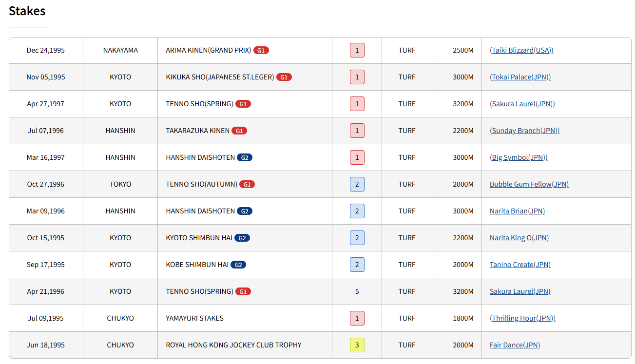
Task: Select the G1 badge next to Tenno Sho(Autumn)
Action: click(x=247, y=184)
